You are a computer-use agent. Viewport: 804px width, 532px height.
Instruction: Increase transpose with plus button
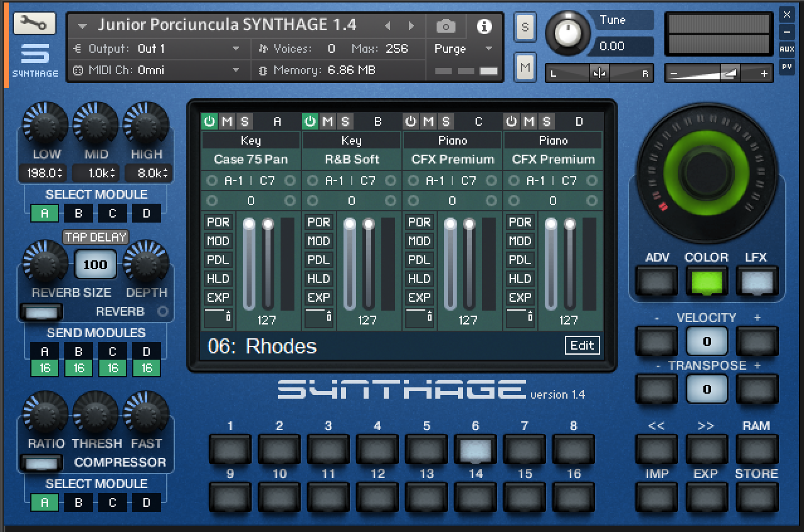pyautogui.click(x=757, y=389)
